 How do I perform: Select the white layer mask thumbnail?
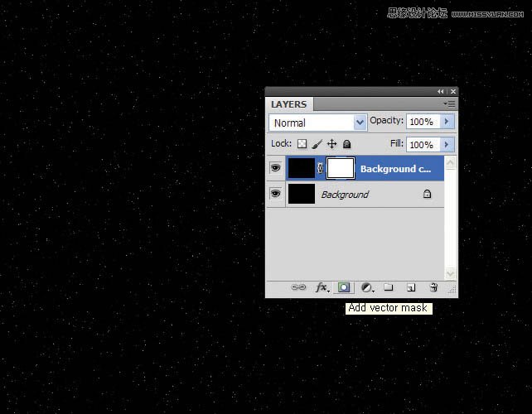341,168
